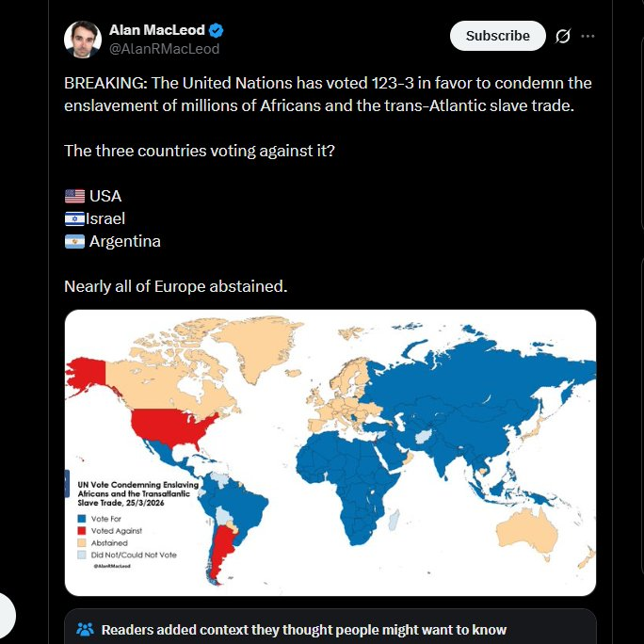Open Grok explain icon beside Subscribe
This screenshot has width=644, height=644.
tap(563, 36)
